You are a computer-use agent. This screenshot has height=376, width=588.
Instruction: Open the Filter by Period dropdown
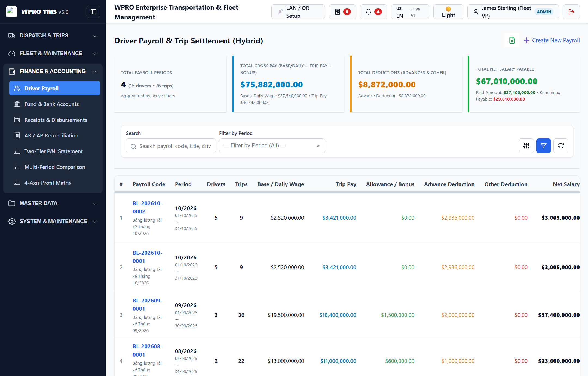pyautogui.click(x=272, y=146)
